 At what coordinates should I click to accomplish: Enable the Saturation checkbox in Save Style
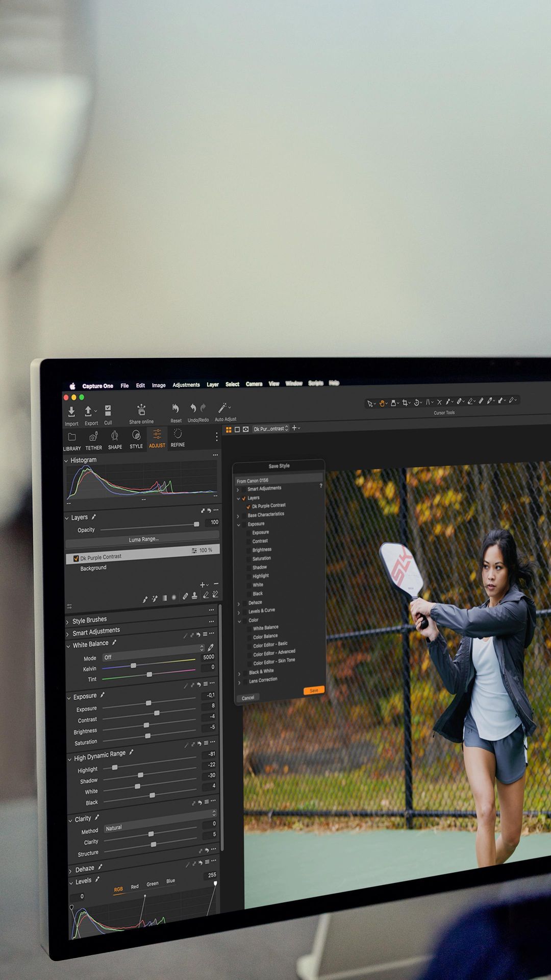pos(248,559)
